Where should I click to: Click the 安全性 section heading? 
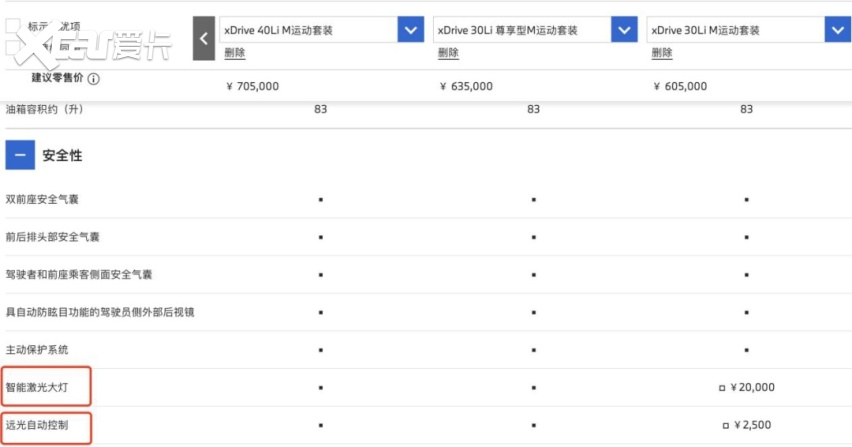pyautogui.click(x=62, y=155)
